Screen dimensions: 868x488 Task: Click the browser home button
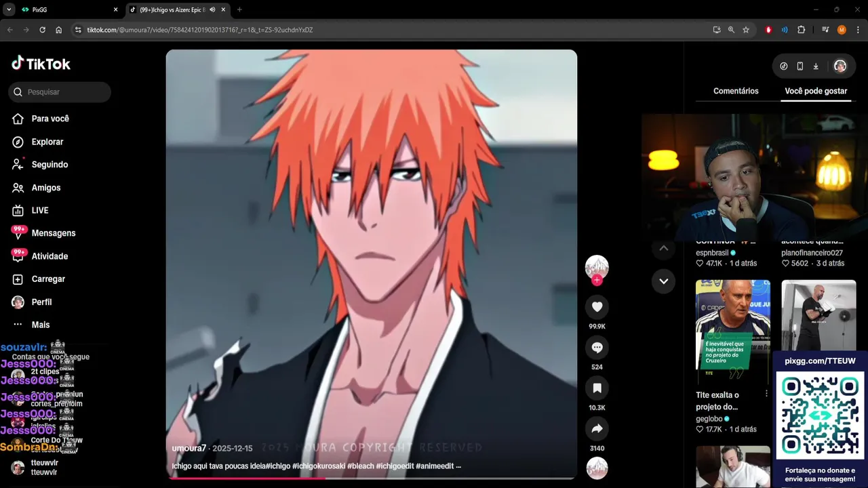59,30
